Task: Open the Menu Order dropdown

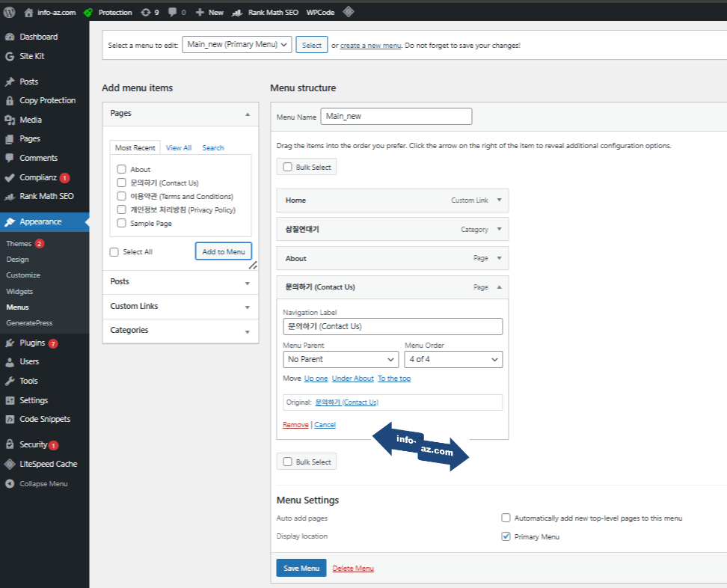Action: pos(453,360)
